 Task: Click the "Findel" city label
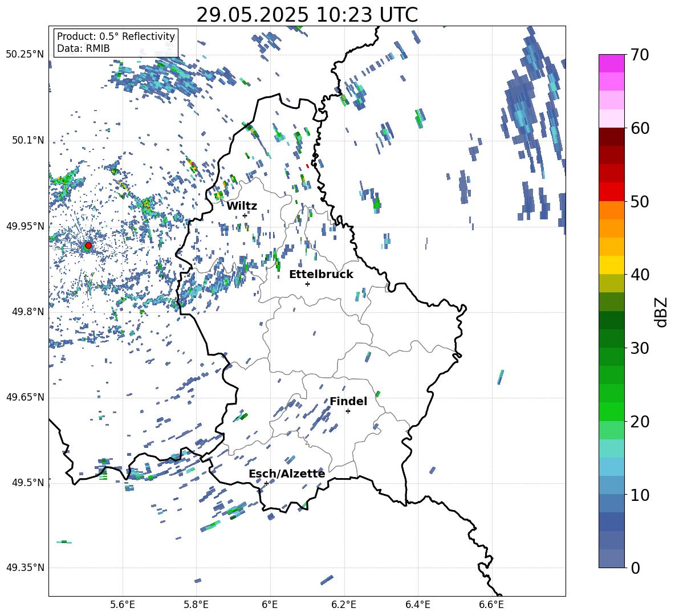(348, 401)
